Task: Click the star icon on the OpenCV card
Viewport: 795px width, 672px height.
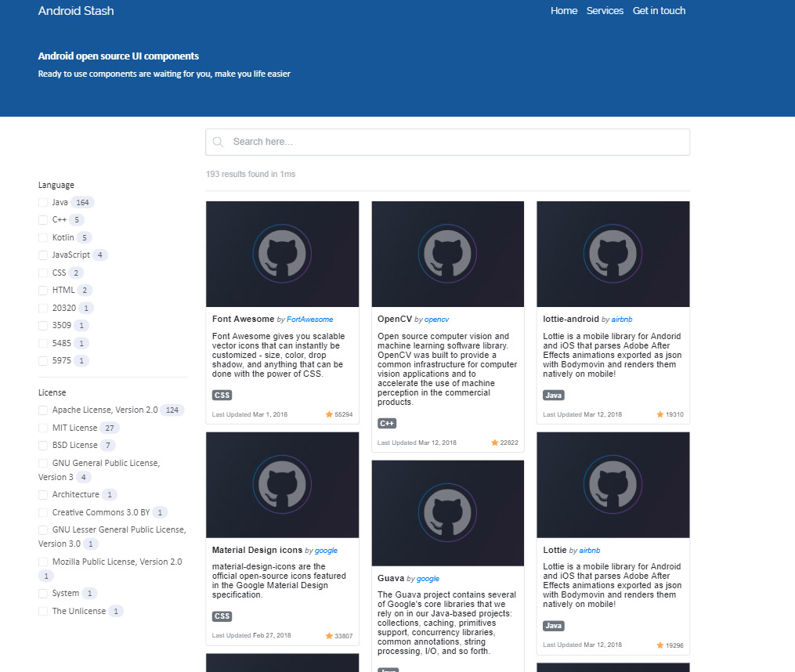Action: [x=495, y=442]
